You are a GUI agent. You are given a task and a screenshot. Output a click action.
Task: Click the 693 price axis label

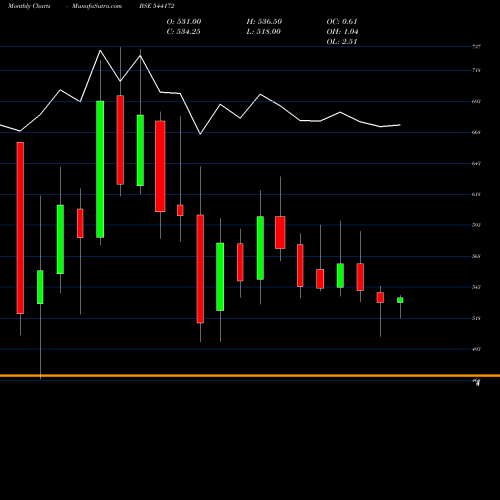coord(476,101)
